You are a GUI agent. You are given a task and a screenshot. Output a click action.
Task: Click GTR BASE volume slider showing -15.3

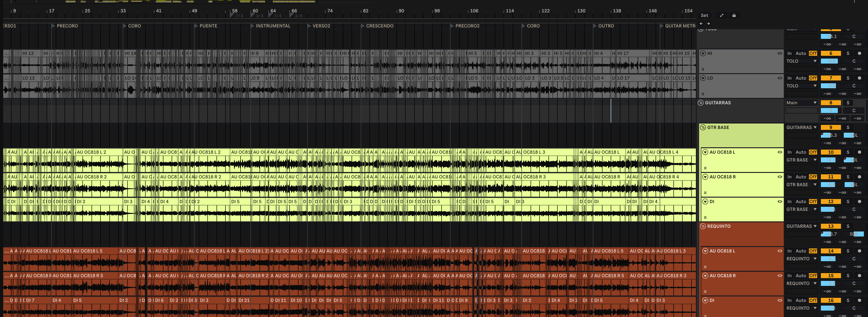point(831,135)
